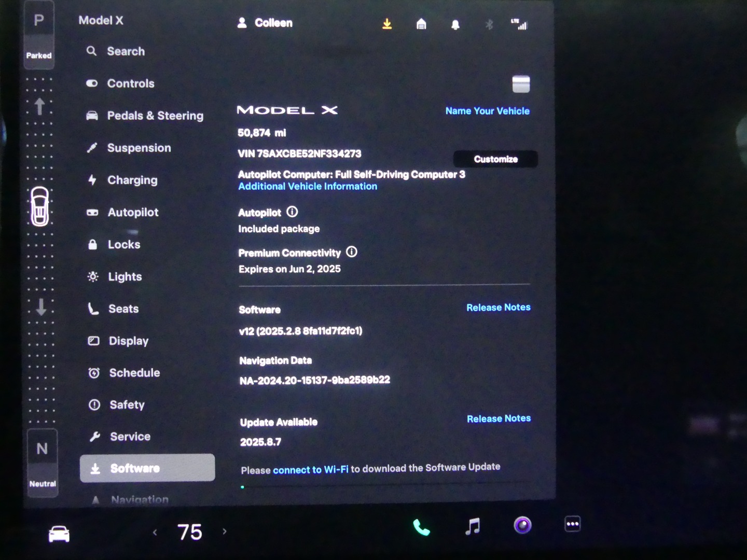Viewport: 747px width, 560px height.
Task: Tap the Bluetooth status icon
Action: [x=489, y=24]
